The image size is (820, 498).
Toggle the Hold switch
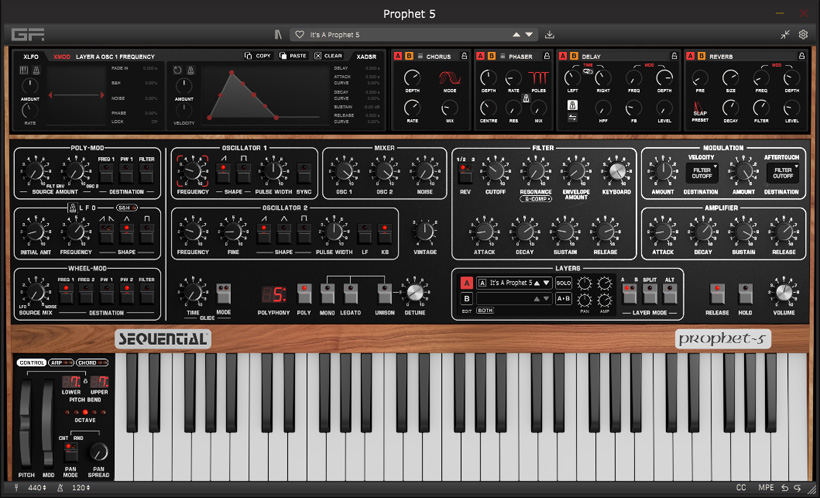coord(745,293)
